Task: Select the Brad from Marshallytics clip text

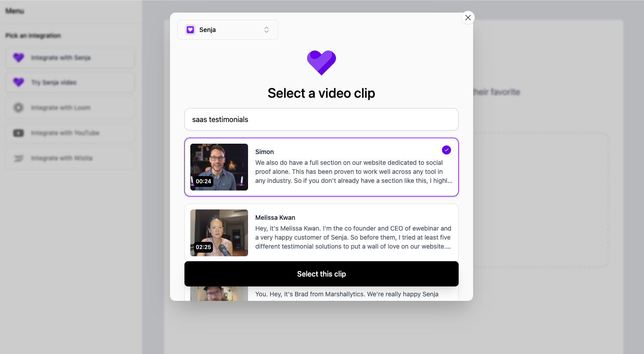Action: click(347, 294)
